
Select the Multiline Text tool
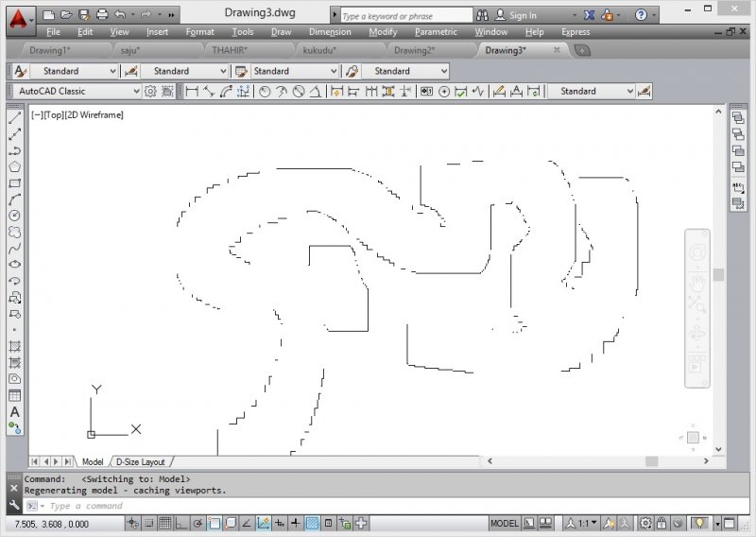[14, 412]
